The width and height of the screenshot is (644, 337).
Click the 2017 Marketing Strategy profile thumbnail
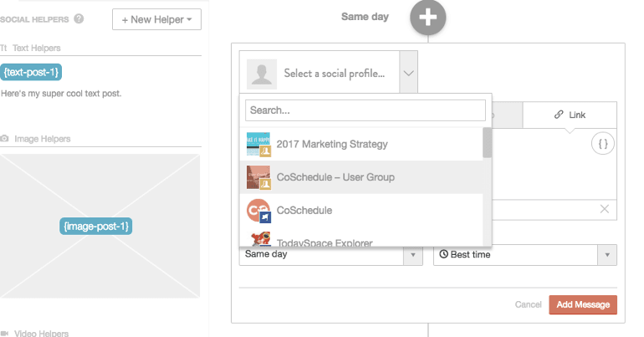[x=258, y=144]
